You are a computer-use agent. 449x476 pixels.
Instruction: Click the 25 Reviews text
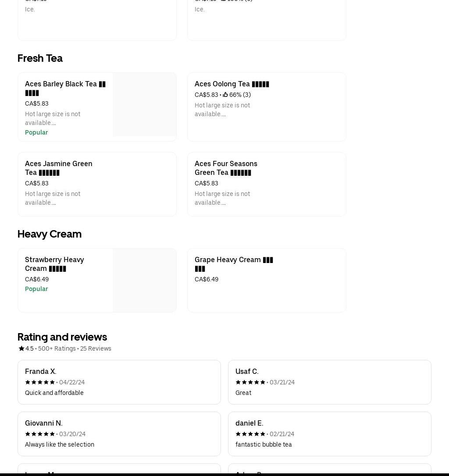coord(96,348)
